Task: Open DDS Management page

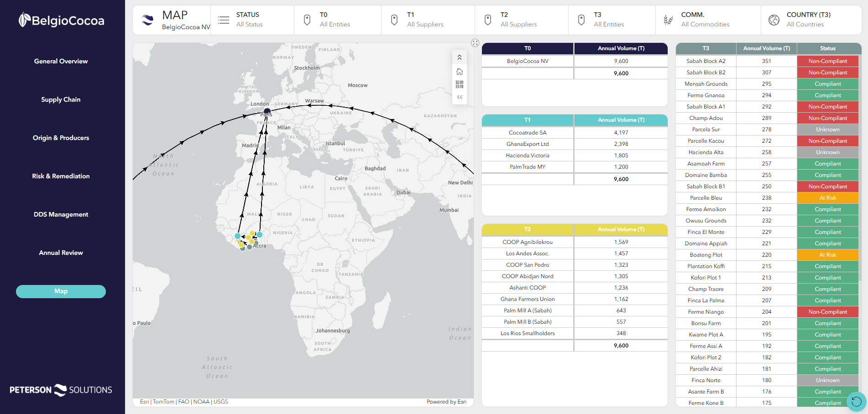Action: pos(61,214)
